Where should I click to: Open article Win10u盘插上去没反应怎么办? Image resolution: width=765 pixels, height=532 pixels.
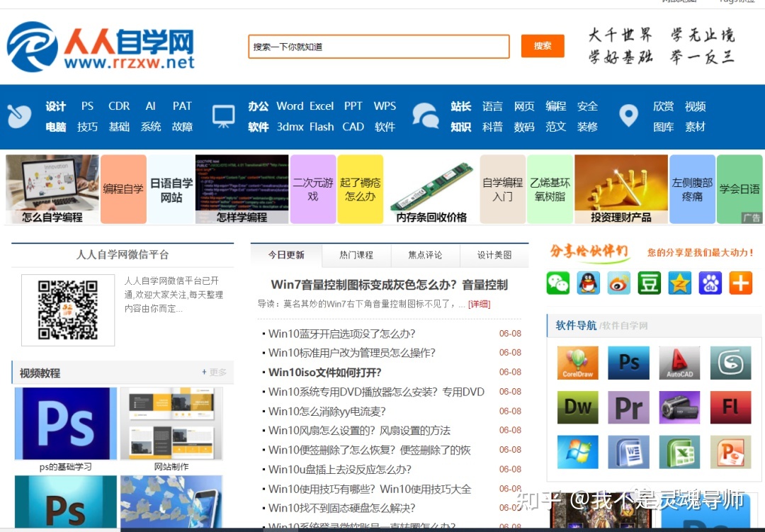pos(339,470)
